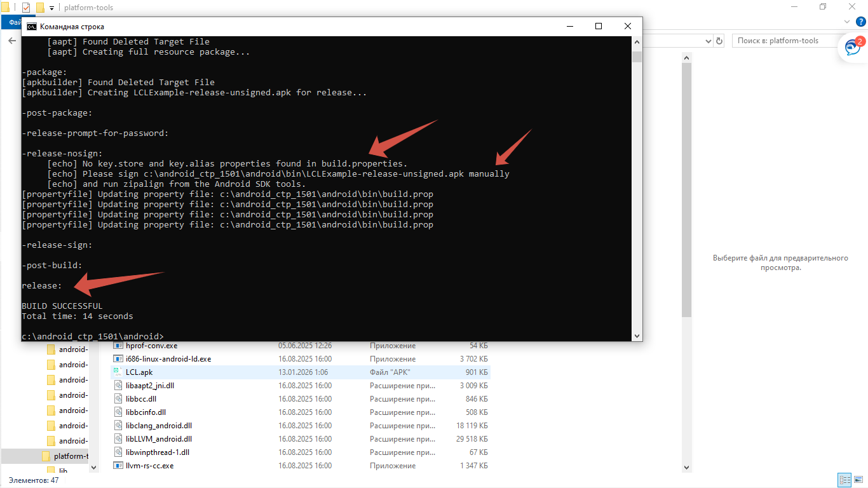
Task: Click the Properties checkmark icon in quick access
Action: pyautogui.click(x=26, y=8)
